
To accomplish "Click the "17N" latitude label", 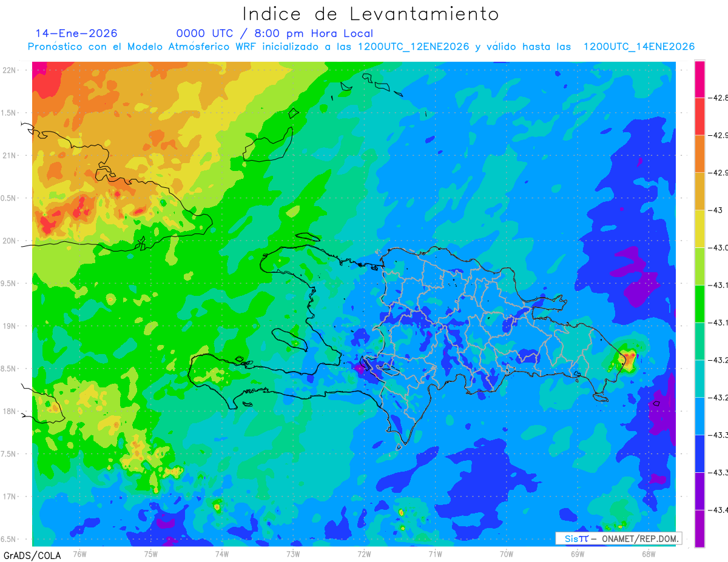I will pos(10,497).
